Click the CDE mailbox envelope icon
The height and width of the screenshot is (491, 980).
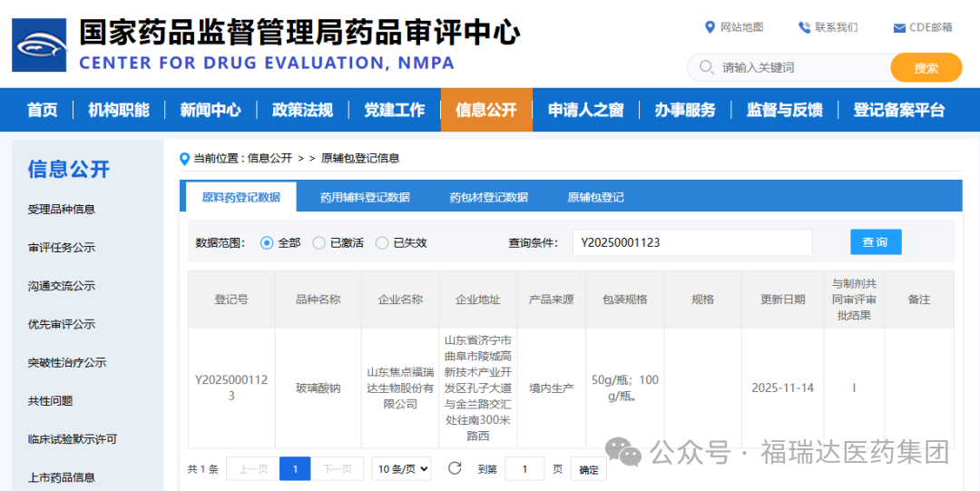click(899, 28)
